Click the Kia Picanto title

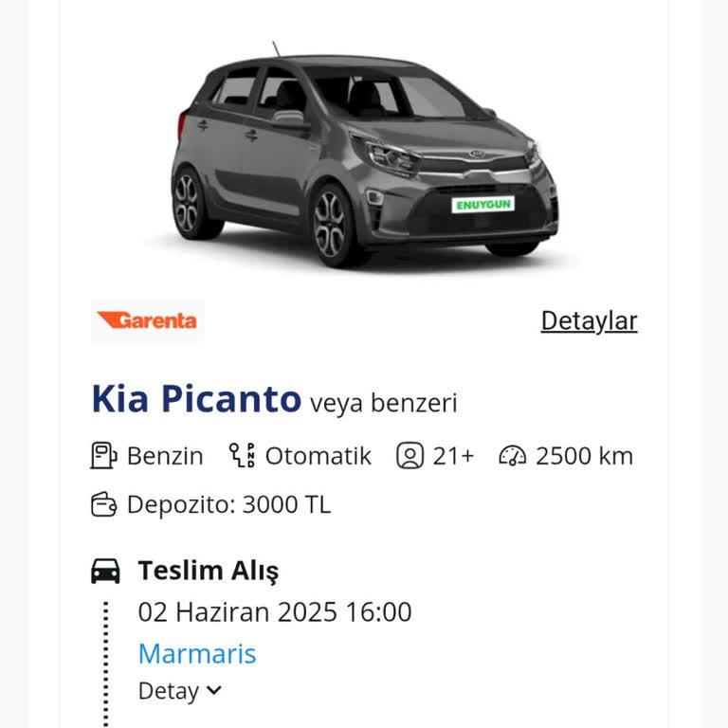point(196,399)
